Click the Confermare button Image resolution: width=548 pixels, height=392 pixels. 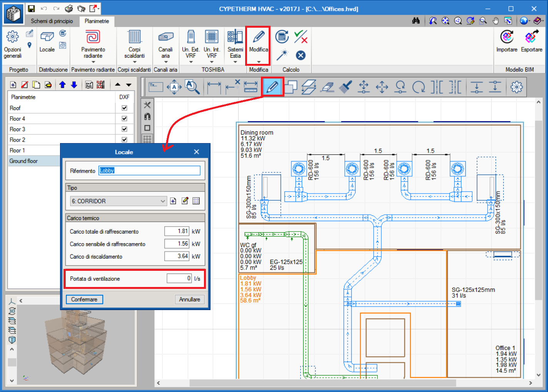click(x=84, y=299)
